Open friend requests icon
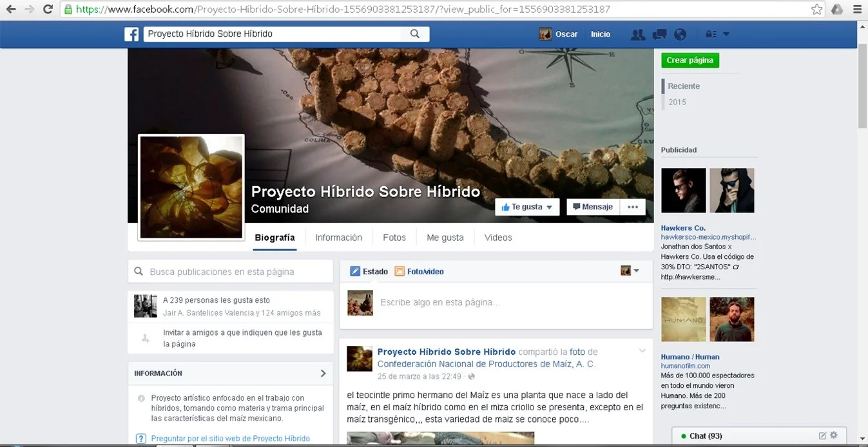Image resolution: width=868 pixels, height=447 pixels. tap(638, 34)
